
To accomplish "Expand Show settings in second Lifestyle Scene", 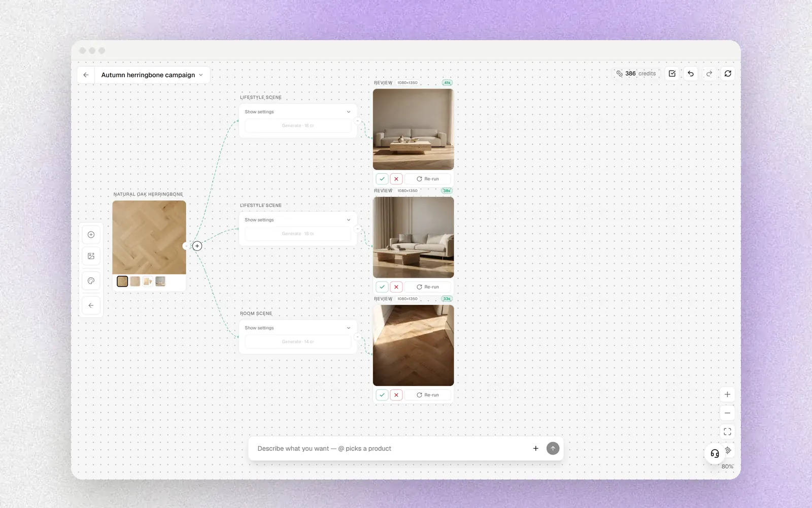I will [298, 220].
